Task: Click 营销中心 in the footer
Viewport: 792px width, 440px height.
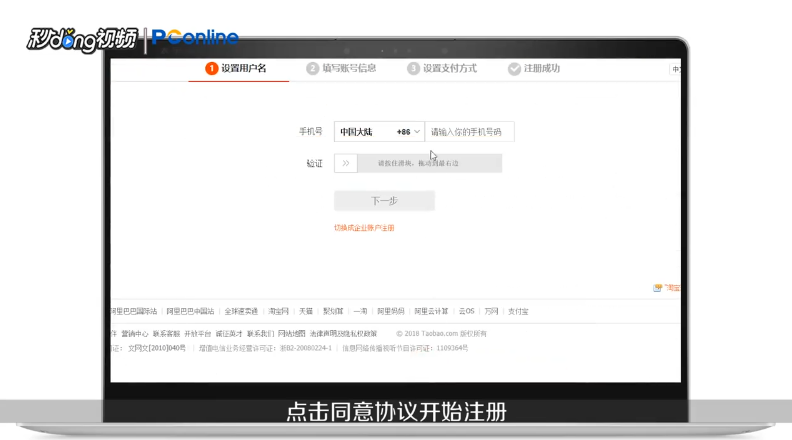Action: [x=135, y=334]
